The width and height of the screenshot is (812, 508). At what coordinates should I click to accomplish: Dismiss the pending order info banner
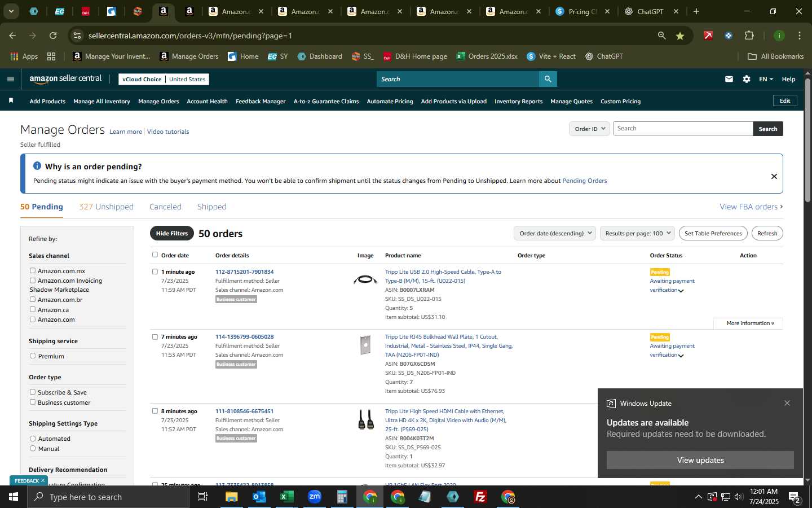coord(774,176)
